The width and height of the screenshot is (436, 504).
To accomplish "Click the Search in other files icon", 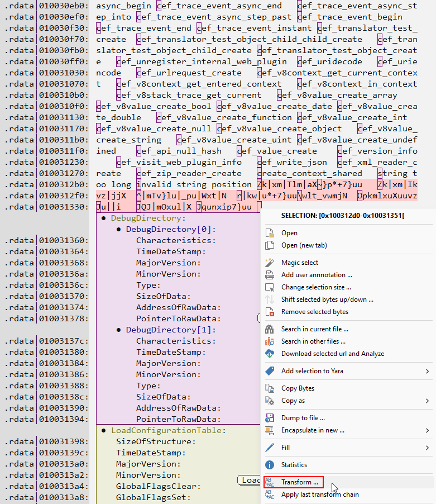I will point(270,341).
